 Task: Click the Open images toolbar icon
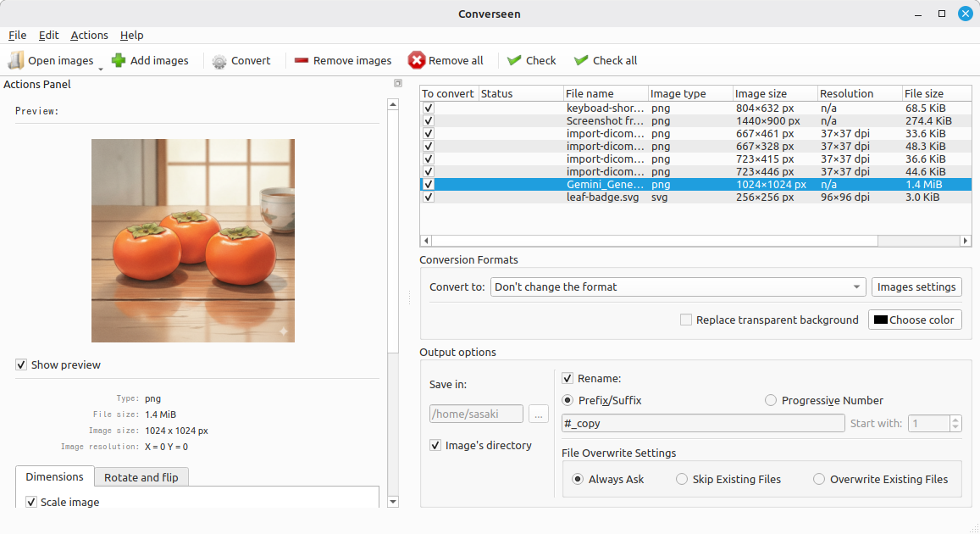16,60
